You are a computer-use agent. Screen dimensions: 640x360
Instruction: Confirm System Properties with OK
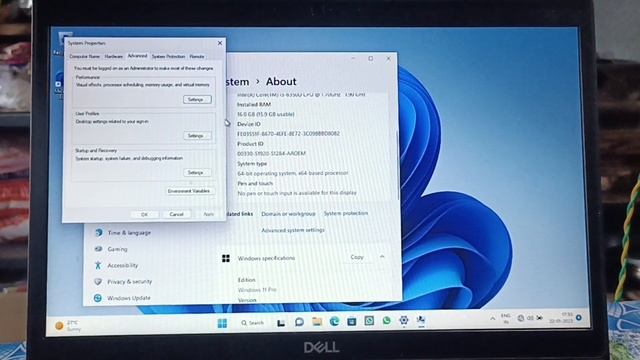pos(144,214)
